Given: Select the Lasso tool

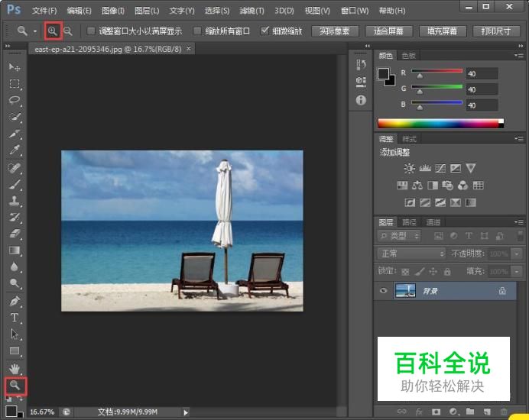Looking at the screenshot, I should 15,101.
